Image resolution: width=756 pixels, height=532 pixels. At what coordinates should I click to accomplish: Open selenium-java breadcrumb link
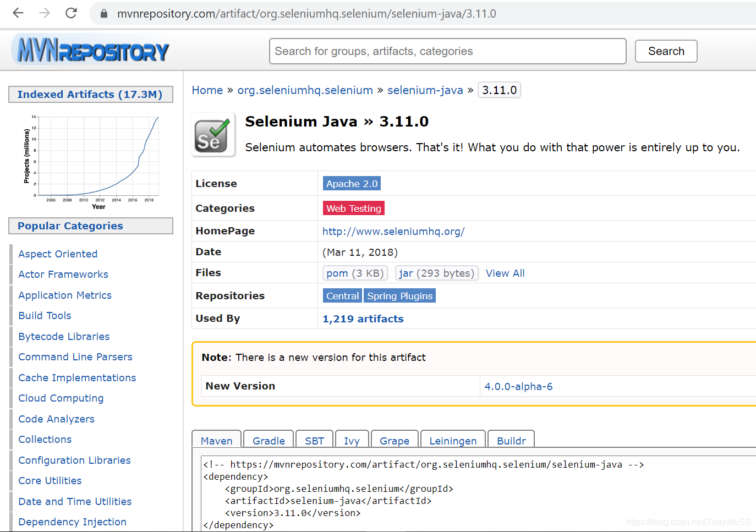(x=425, y=90)
